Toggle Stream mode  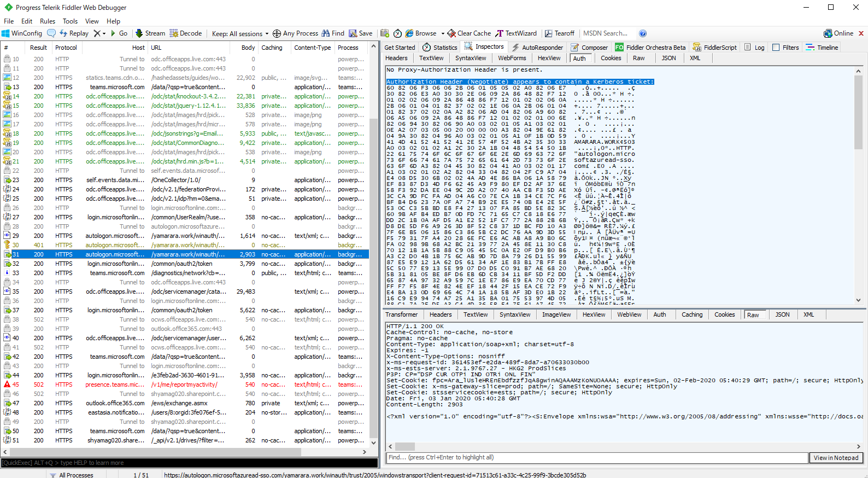coord(150,33)
